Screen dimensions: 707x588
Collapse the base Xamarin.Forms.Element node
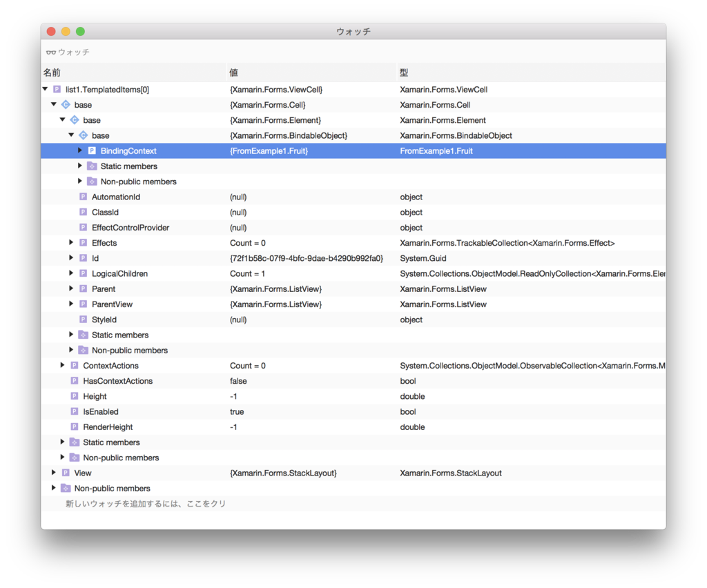tap(63, 120)
